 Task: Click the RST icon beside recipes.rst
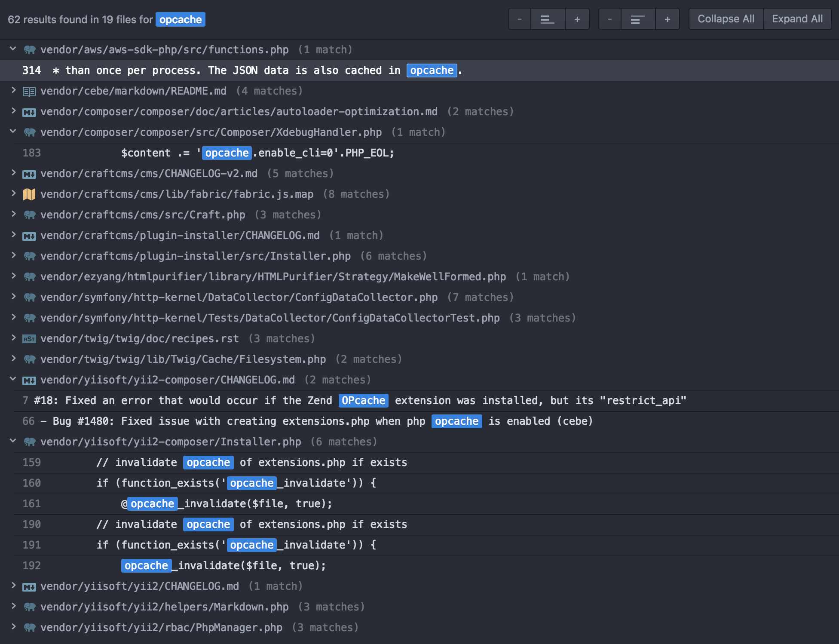[x=29, y=339]
